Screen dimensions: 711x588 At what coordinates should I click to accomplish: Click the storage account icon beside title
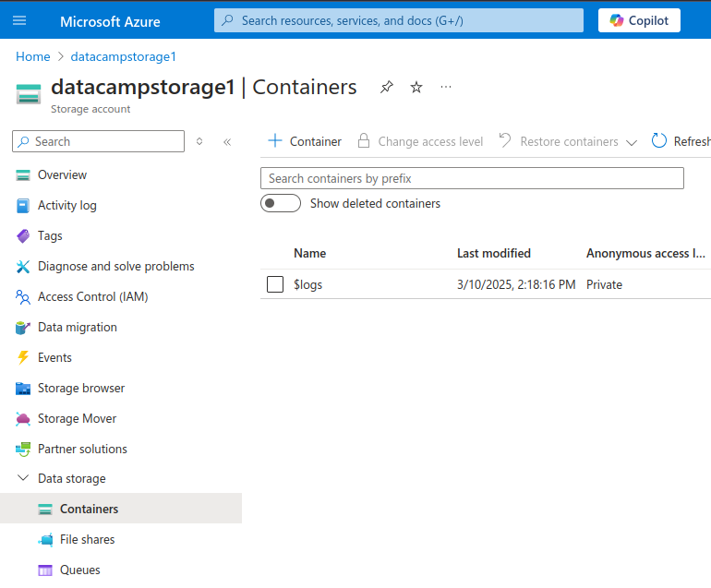(29, 94)
